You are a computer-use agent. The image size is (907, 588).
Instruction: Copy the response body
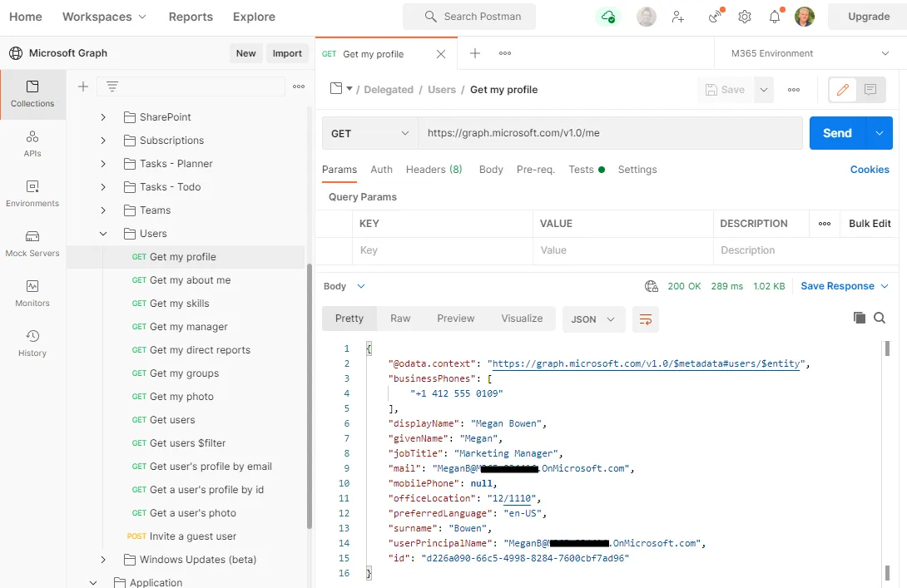(x=860, y=317)
